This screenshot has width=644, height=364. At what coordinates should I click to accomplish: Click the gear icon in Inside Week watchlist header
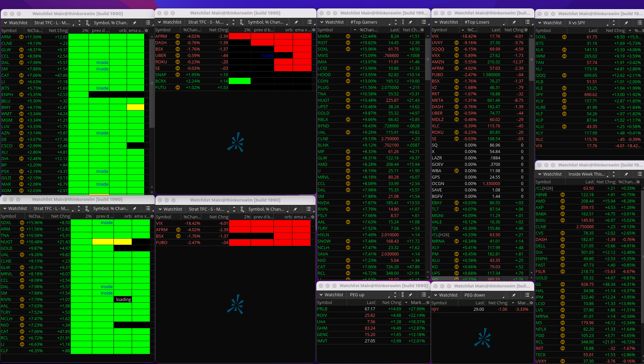(x=638, y=182)
